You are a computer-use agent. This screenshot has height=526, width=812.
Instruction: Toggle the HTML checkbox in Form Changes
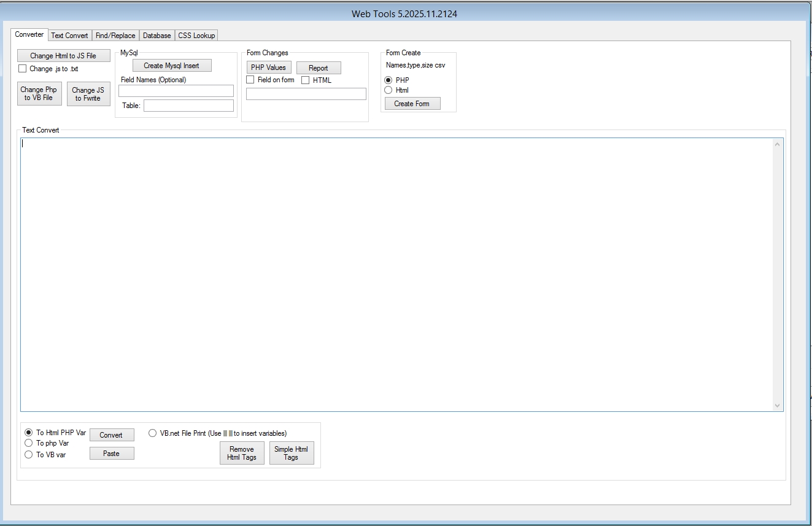tap(305, 80)
